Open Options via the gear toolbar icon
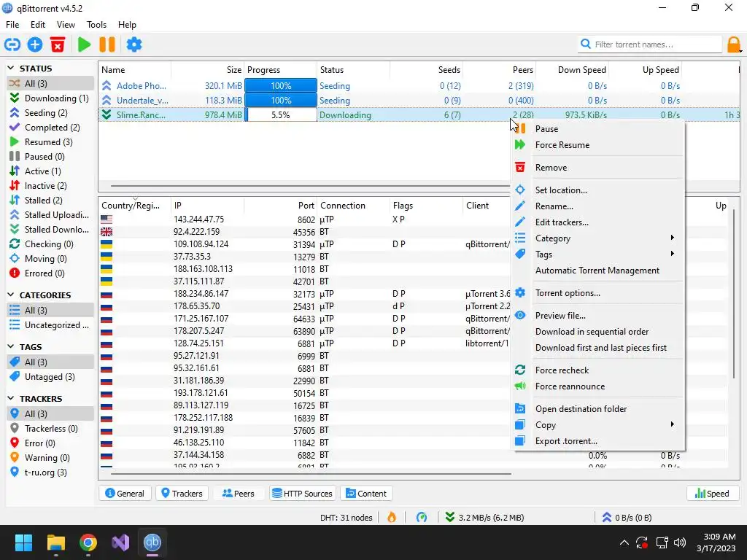Screen dimensions: 747x560 pos(134,44)
